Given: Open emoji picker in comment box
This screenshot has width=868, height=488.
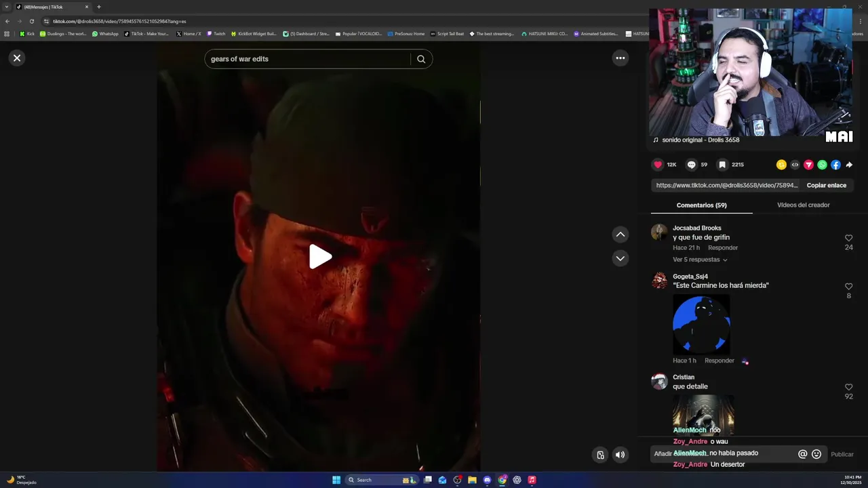Looking at the screenshot, I should coord(816,454).
